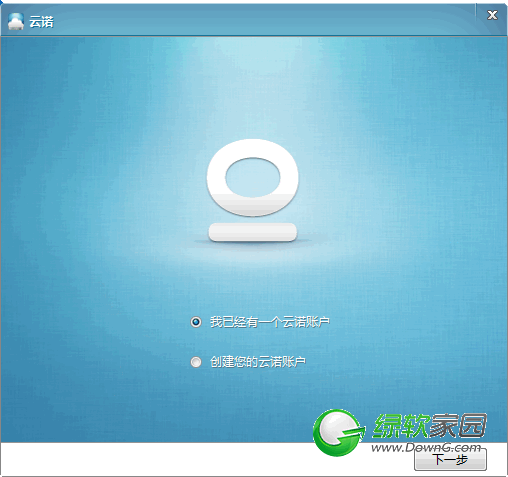Click the green ball watermark logo
Screen dimensions: 508x477
pos(337,433)
